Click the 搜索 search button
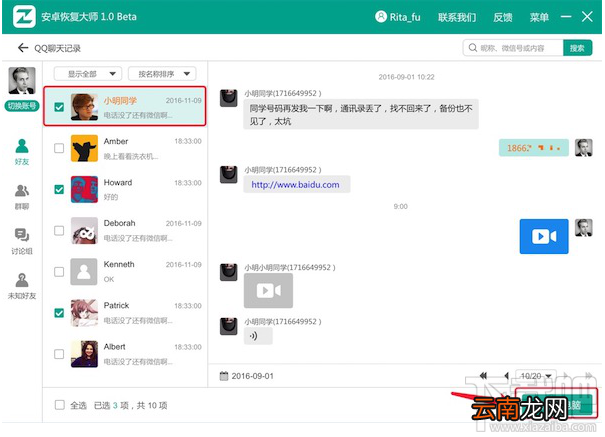This screenshot has width=605, height=437. coord(577,48)
